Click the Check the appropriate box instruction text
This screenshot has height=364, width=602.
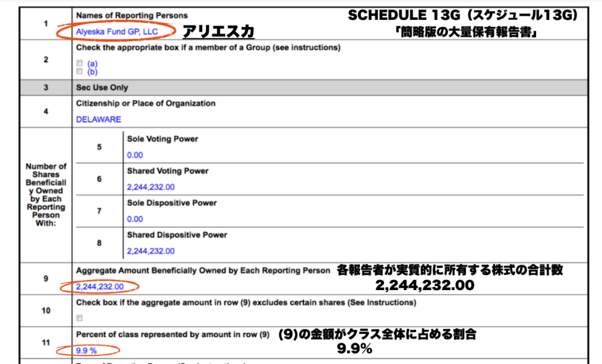tap(208, 48)
